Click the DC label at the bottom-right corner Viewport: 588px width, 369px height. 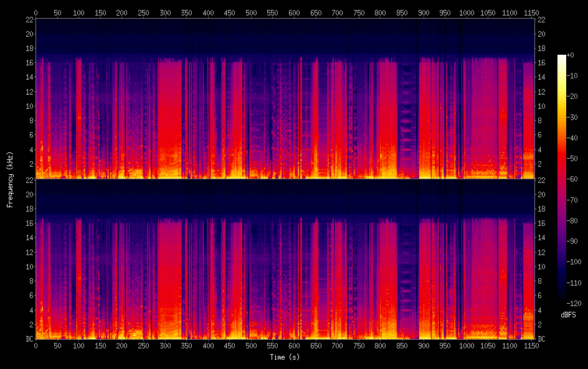click(541, 339)
